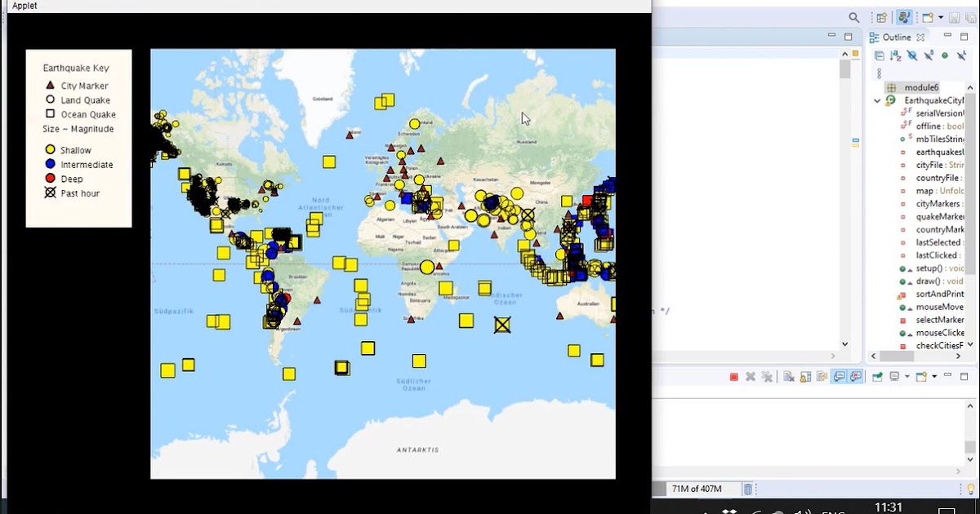Click the Display Selected Console icon
The image size is (980, 514).
coord(895,377)
